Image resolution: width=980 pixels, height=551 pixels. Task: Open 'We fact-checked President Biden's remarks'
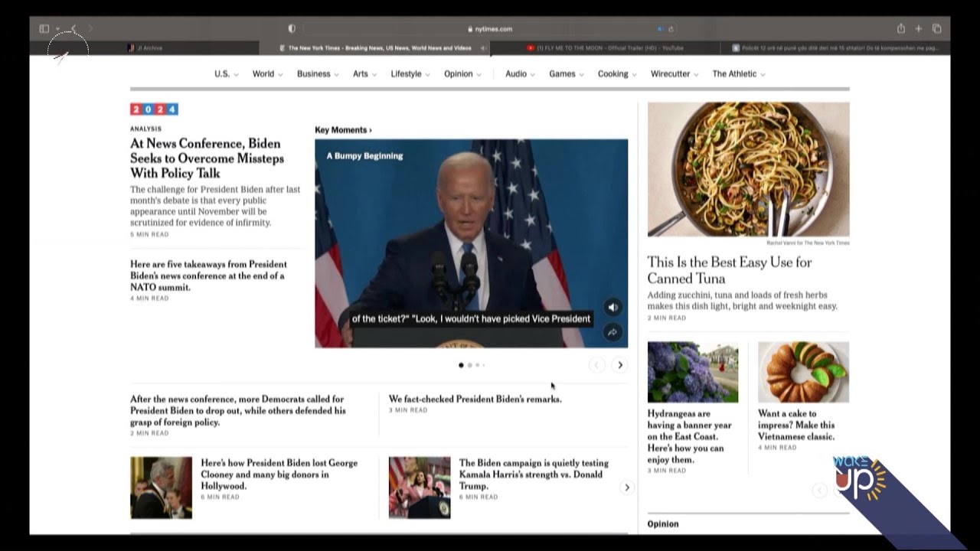pyautogui.click(x=475, y=399)
